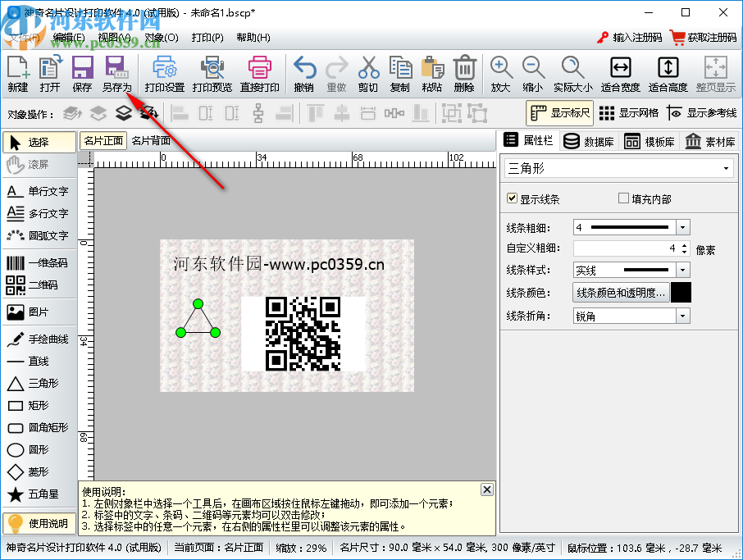The width and height of the screenshot is (743, 560).
Task: Click 线条颜色和透明度 button
Action: [622, 293]
